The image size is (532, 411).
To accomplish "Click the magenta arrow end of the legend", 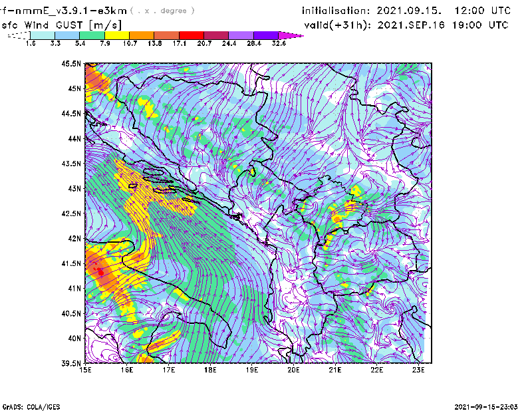I will 290,35.
